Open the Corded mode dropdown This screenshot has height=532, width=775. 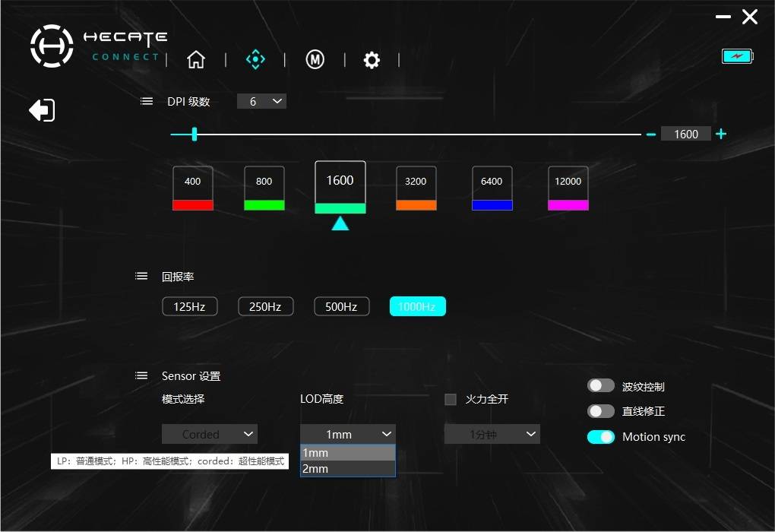(x=210, y=434)
